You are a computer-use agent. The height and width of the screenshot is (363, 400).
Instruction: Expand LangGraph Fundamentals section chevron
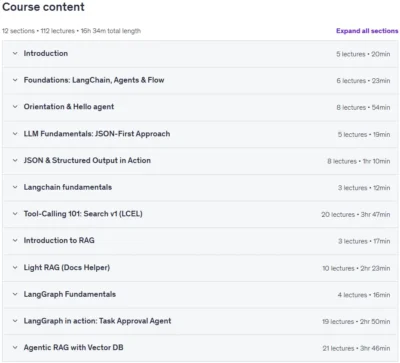pyautogui.click(x=15, y=294)
